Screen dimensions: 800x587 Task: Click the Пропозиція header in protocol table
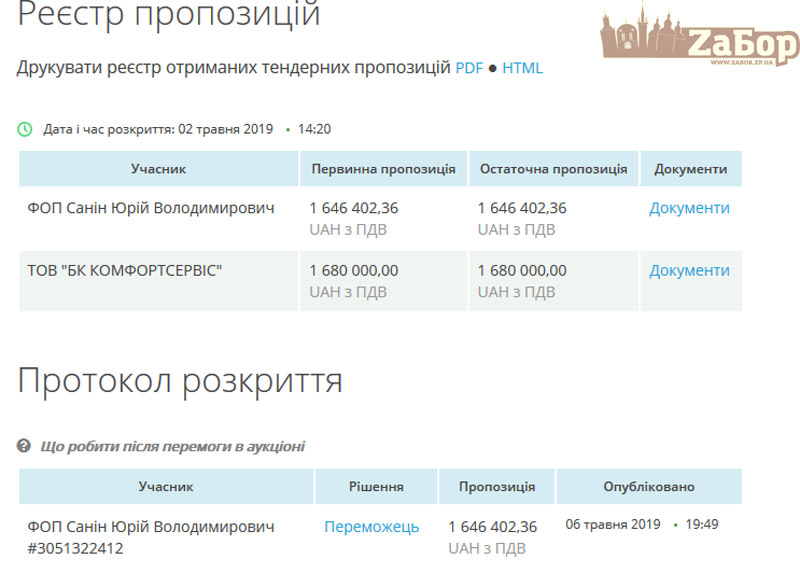coord(497,487)
